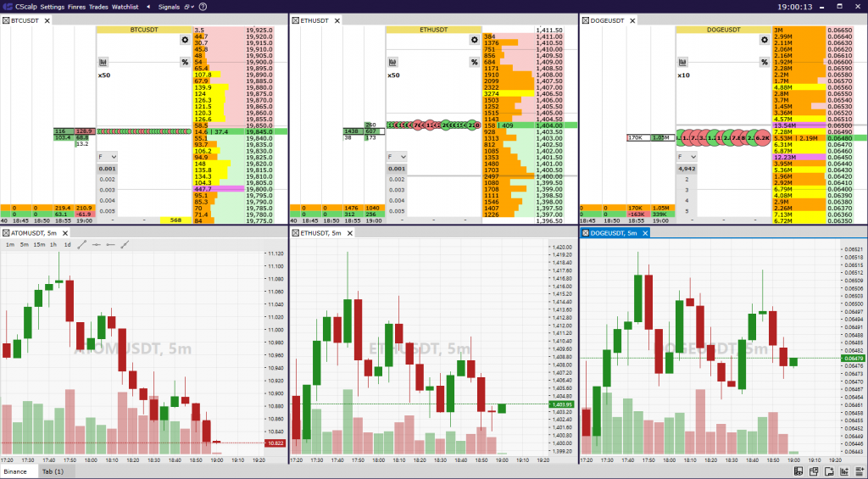Select the diagonal ruler drawing tool
The height and width of the screenshot is (479, 868).
(125, 245)
